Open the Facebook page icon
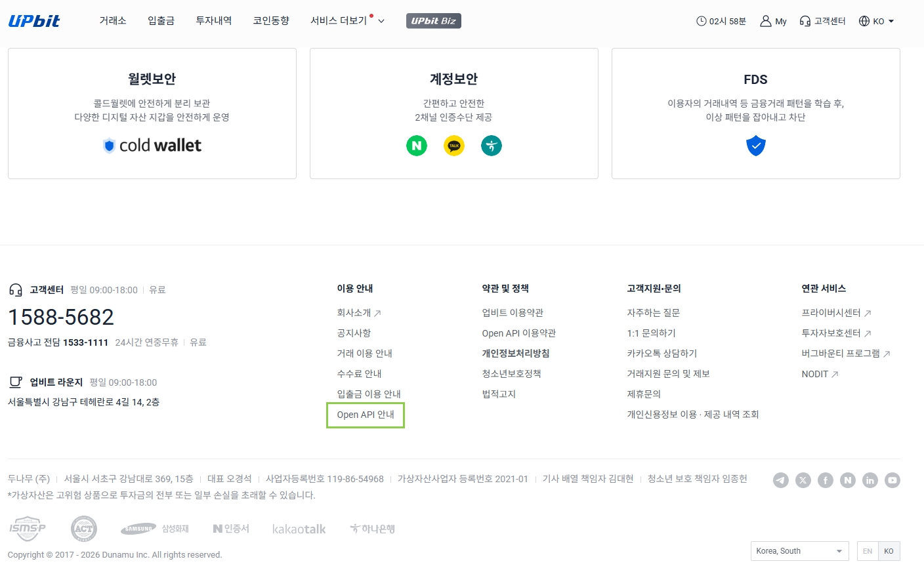This screenshot has height=576, width=924. click(x=825, y=480)
